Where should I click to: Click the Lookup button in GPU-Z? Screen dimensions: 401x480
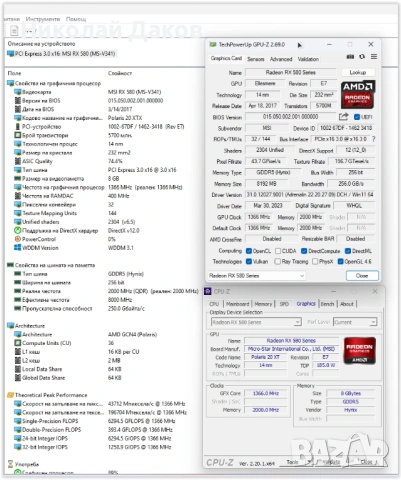(358, 72)
